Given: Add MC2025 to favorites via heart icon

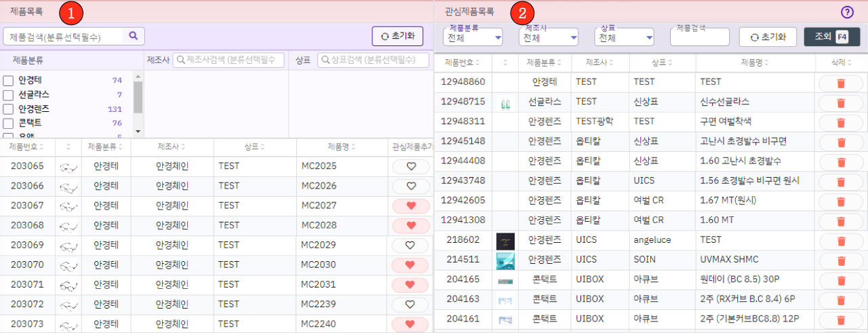Looking at the screenshot, I should pyautogui.click(x=410, y=167).
